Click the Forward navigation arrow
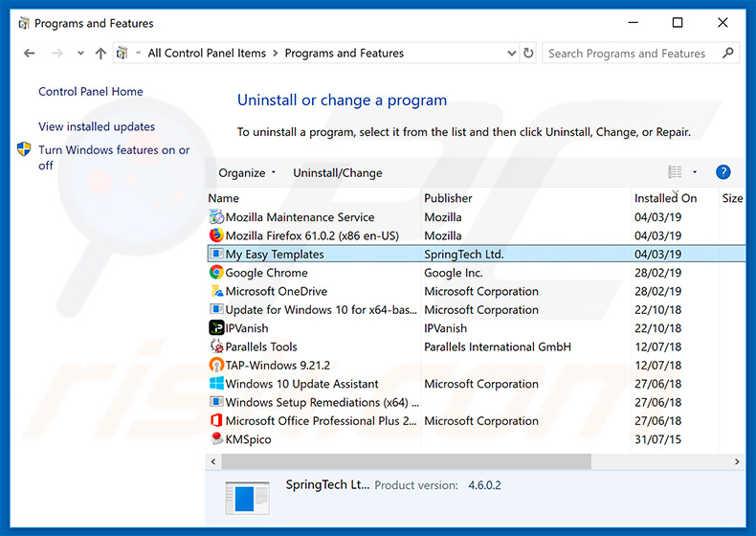The height and width of the screenshot is (536, 756). click(56, 53)
